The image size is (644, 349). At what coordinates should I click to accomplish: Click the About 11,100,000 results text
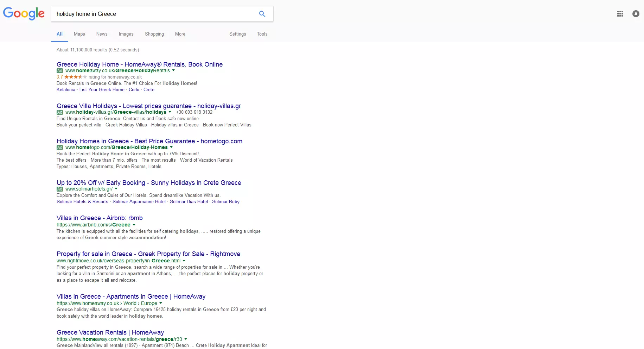tap(98, 50)
